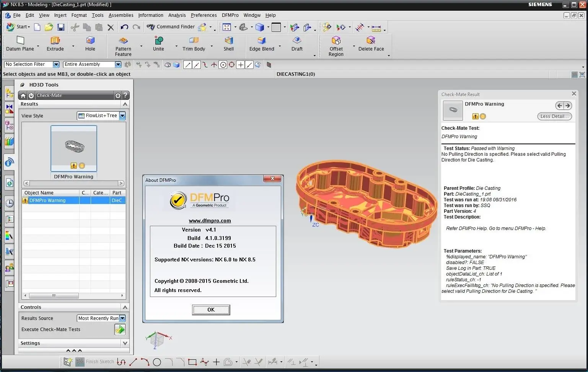Click the Less Detail button

tap(555, 116)
